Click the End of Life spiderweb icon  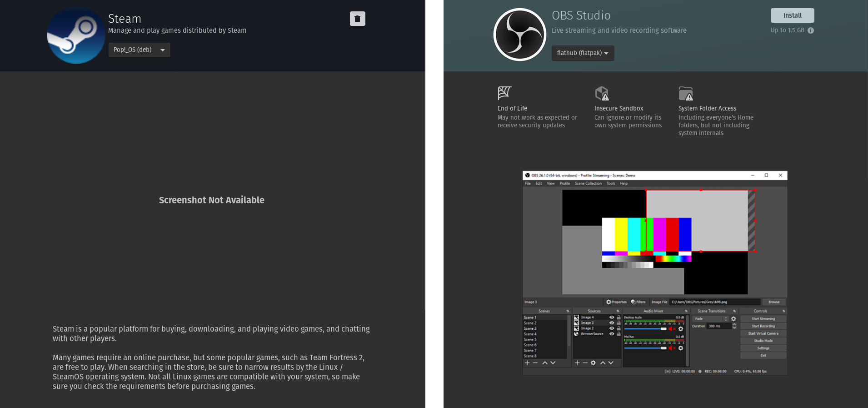point(505,93)
